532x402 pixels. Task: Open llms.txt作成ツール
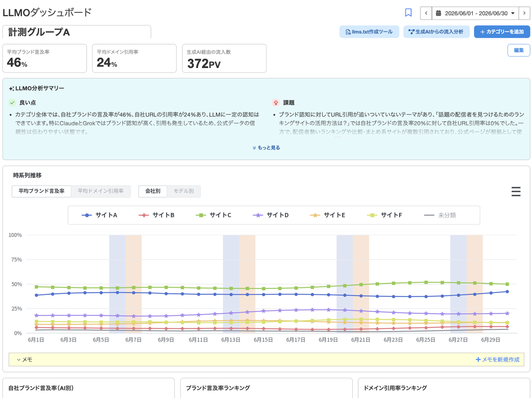(369, 32)
